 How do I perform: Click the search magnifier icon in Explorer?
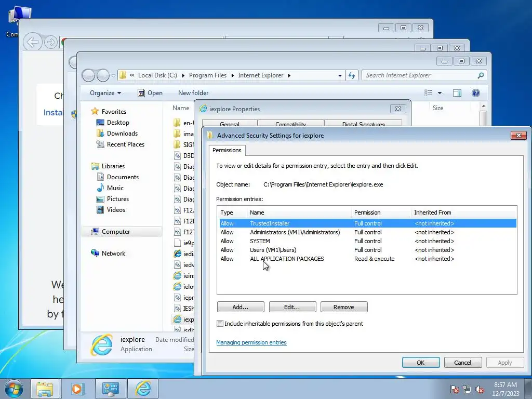[x=481, y=75]
